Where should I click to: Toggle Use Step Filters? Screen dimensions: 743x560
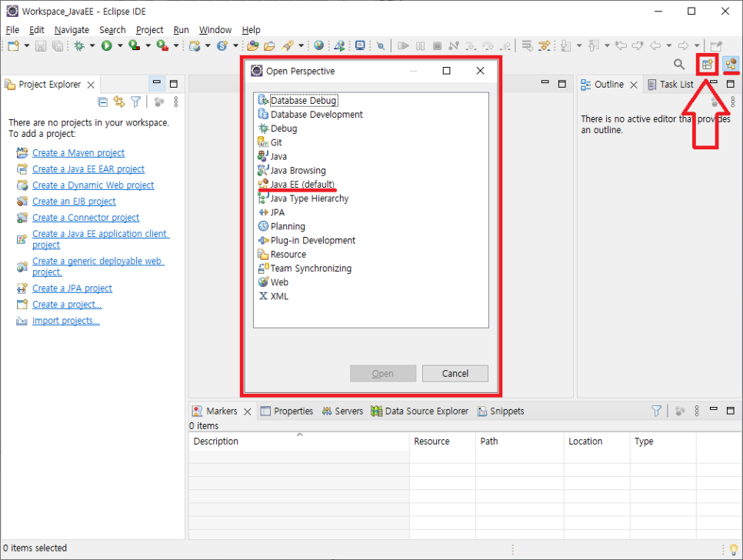coord(545,46)
